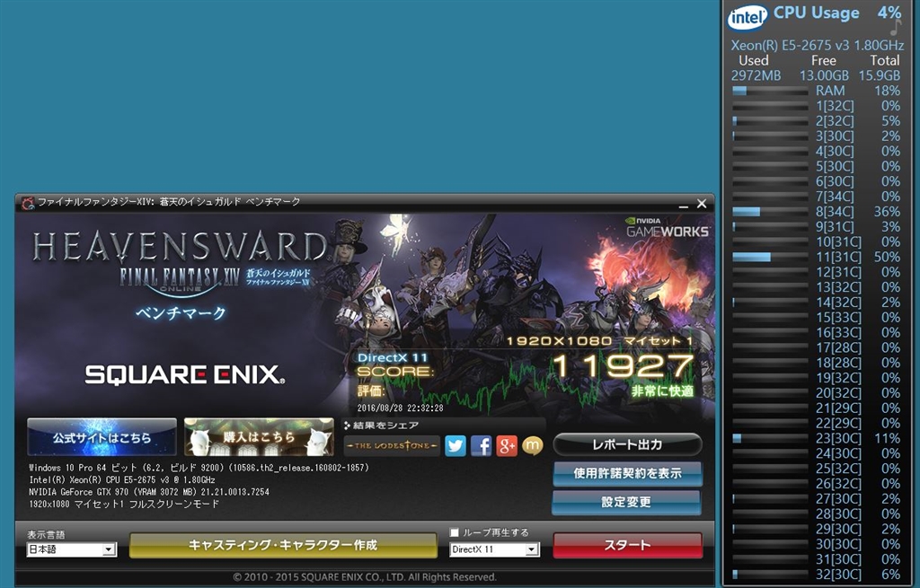Click the 表示言語 label

pyautogui.click(x=46, y=535)
